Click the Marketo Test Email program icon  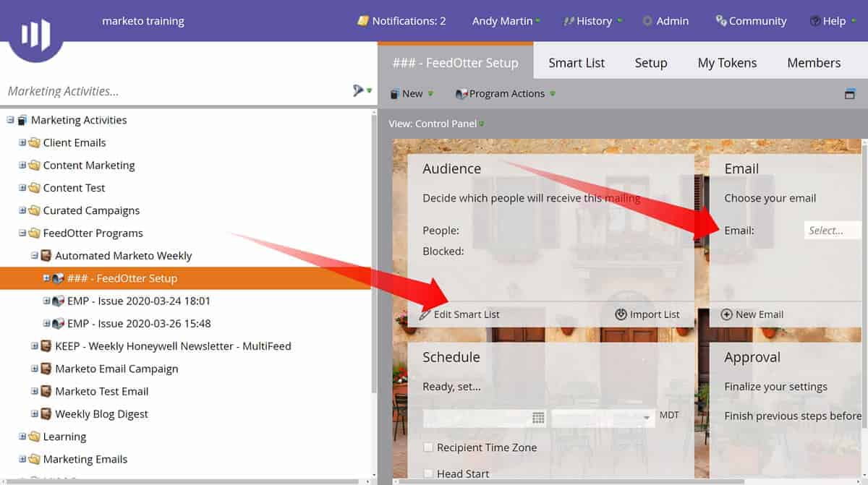point(46,392)
